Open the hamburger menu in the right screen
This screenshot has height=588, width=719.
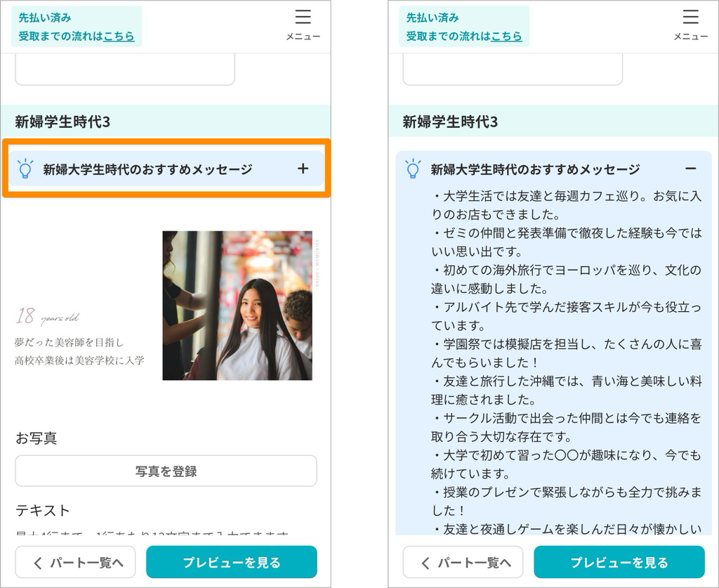690,25
